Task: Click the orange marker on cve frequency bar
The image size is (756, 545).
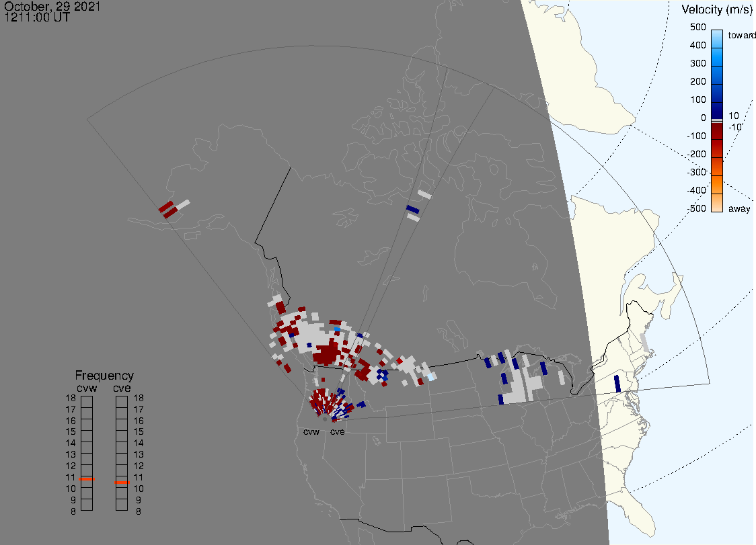Action: 122,483
